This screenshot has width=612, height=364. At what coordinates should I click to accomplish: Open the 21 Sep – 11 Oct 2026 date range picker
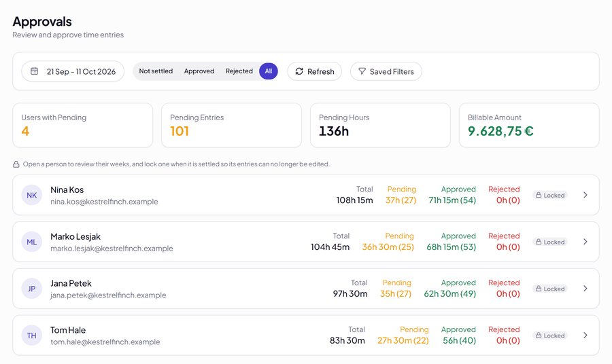73,71
